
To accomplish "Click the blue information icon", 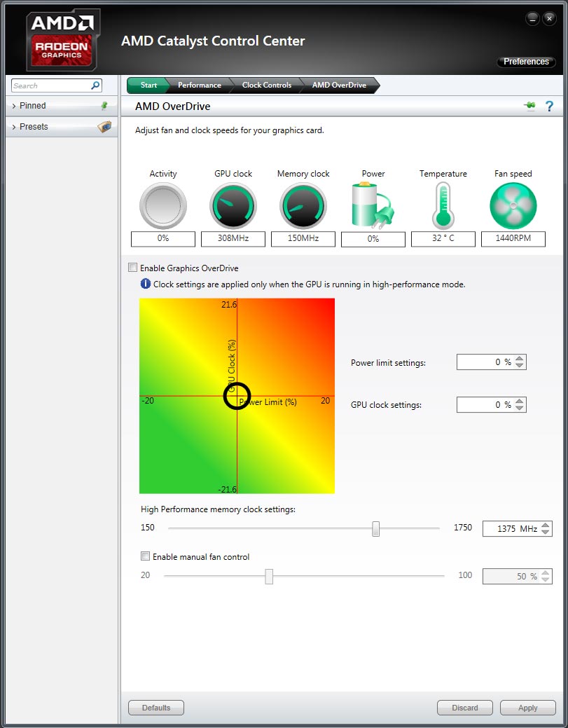I will (145, 284).
